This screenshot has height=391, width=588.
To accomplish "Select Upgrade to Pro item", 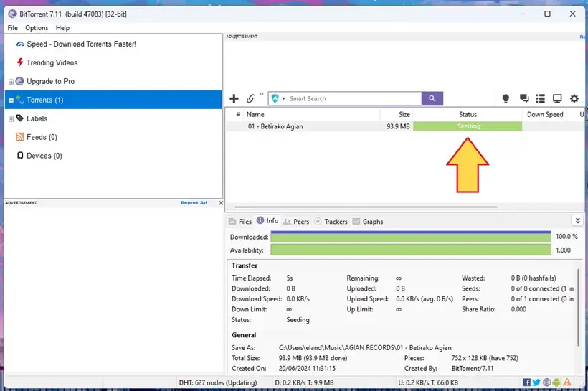I will click(x=51, y=81).
